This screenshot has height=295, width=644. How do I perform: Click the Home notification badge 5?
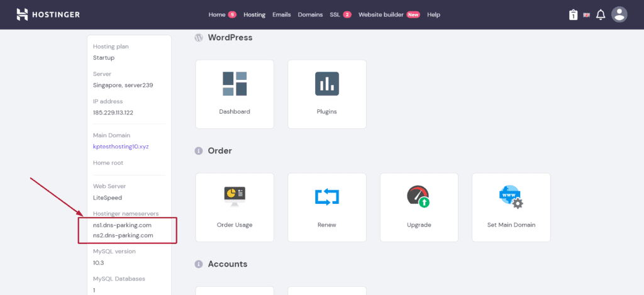point(232,14)
